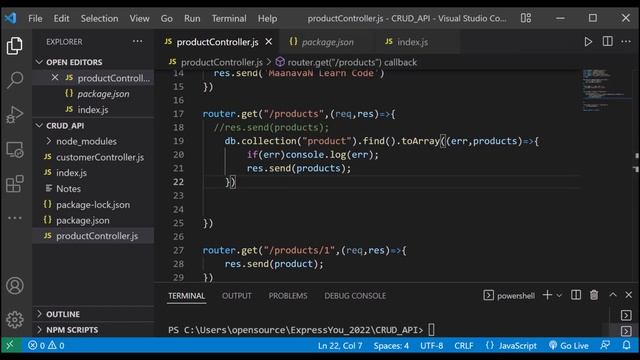Expand the node_modules folder
The image size is (640, 360).
click(x=86, y=141)
